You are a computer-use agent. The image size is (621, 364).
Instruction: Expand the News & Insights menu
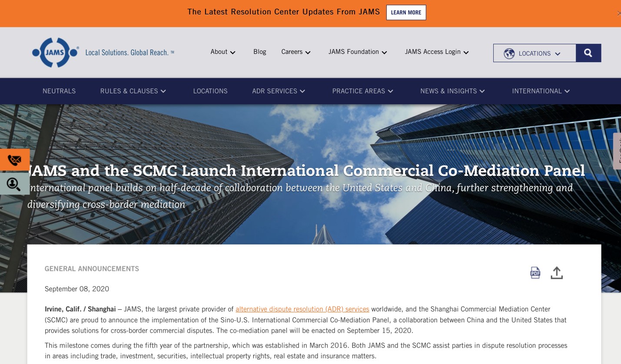tap(452, 91)
